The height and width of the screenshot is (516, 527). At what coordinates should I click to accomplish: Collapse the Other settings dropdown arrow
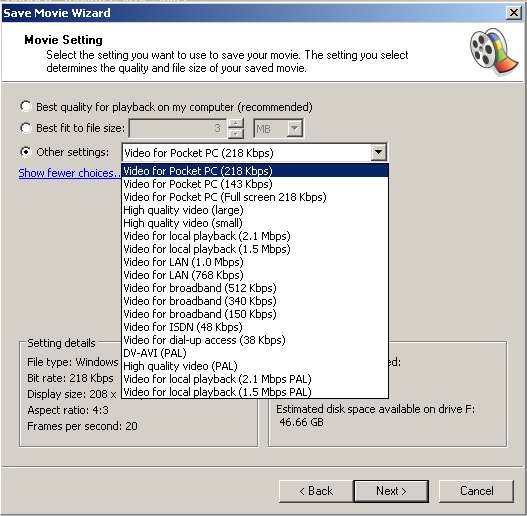pyautogui.click(x=378, y=153)
